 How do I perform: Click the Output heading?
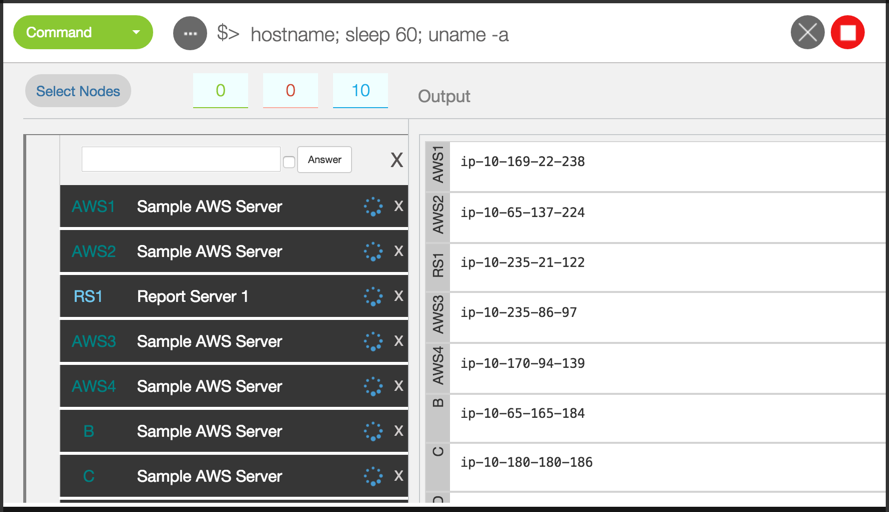click(444, 96)
